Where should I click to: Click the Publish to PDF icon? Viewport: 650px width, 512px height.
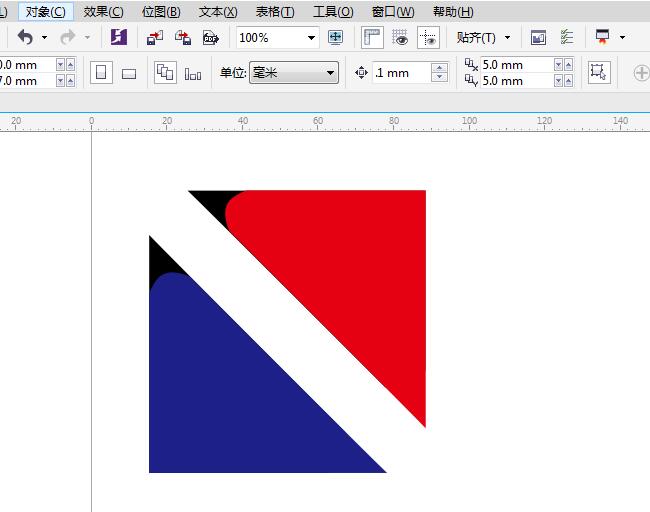(211, 38)
